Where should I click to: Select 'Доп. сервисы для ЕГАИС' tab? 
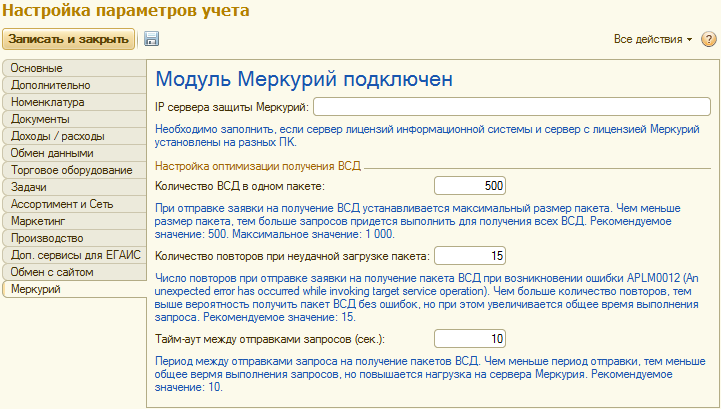pos(74,255)
